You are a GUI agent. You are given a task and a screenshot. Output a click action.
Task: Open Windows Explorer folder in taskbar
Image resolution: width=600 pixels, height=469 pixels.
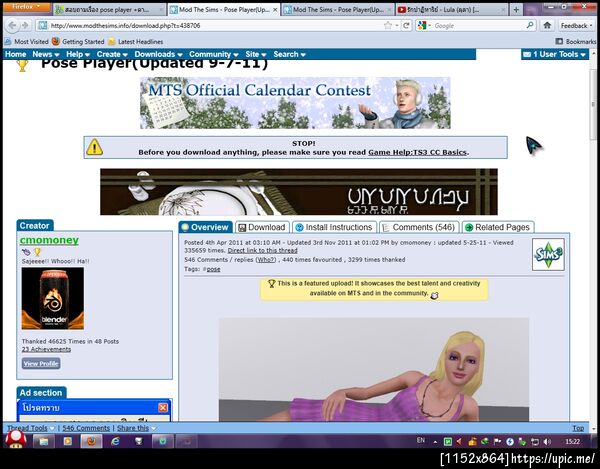click(44, 442)
